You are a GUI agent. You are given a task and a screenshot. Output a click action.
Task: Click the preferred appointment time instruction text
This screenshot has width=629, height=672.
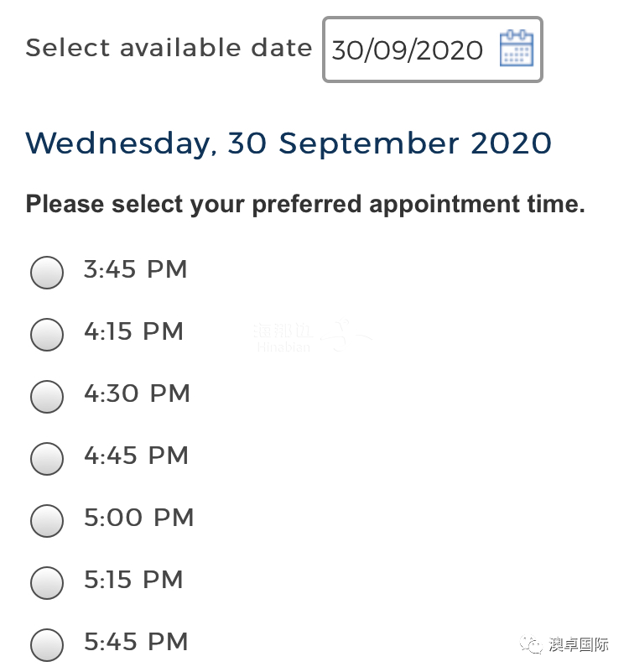[305, 204]
